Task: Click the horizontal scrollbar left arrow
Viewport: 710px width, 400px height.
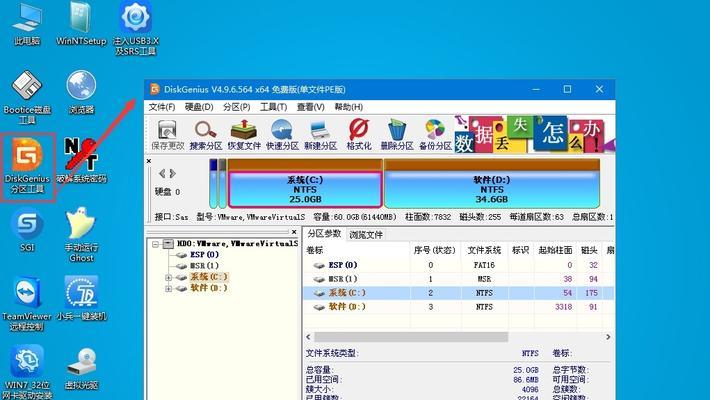Action: click(309, 337)
